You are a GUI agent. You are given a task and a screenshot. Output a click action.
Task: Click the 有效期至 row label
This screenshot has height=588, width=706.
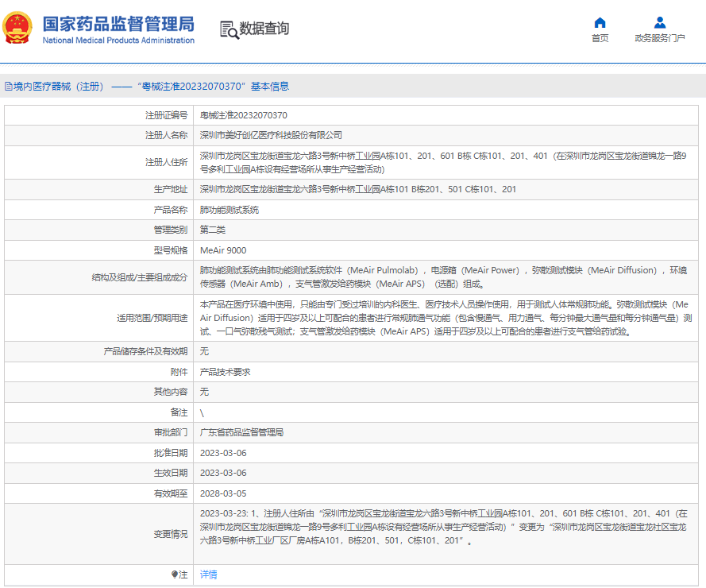click(x=171, y=493)
